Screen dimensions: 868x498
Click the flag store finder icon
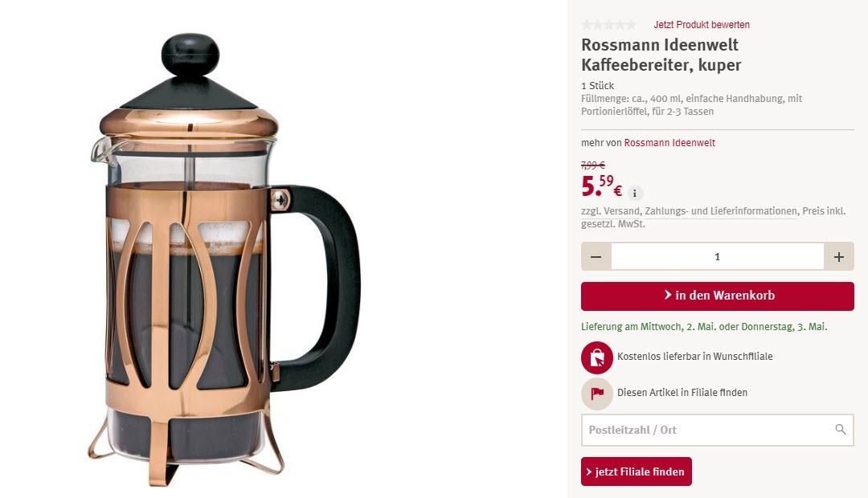596,394
